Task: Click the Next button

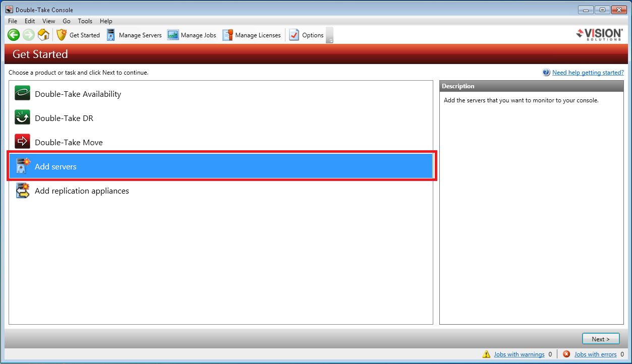Action: 601,339
